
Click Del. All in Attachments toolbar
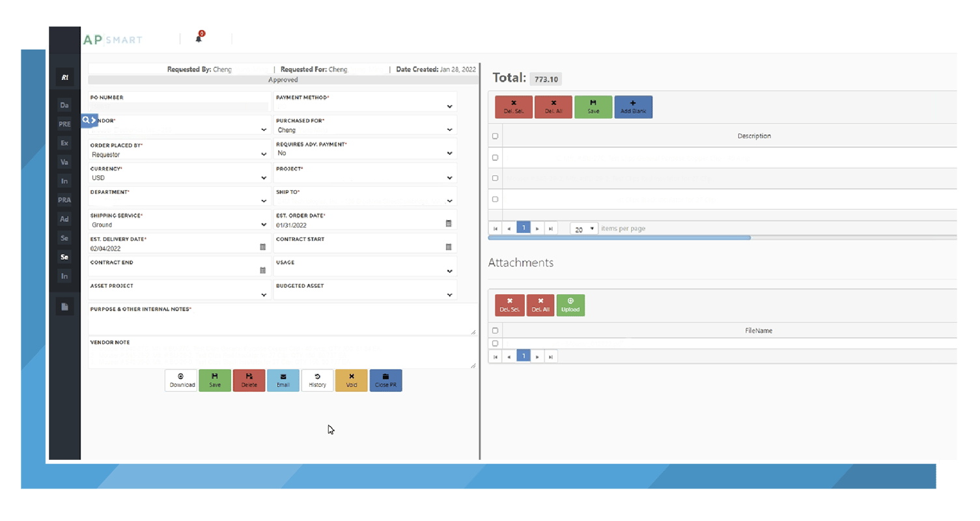tap(540, 305)
